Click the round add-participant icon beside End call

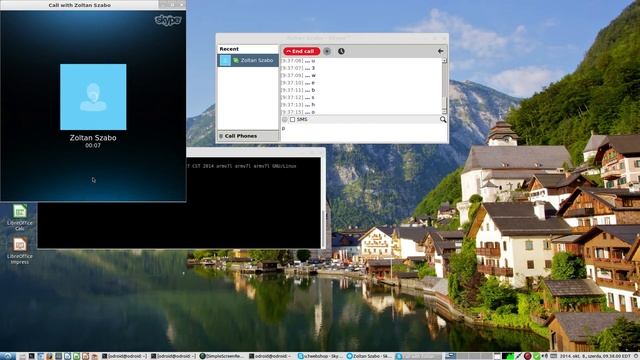click(x=327, y=51)
